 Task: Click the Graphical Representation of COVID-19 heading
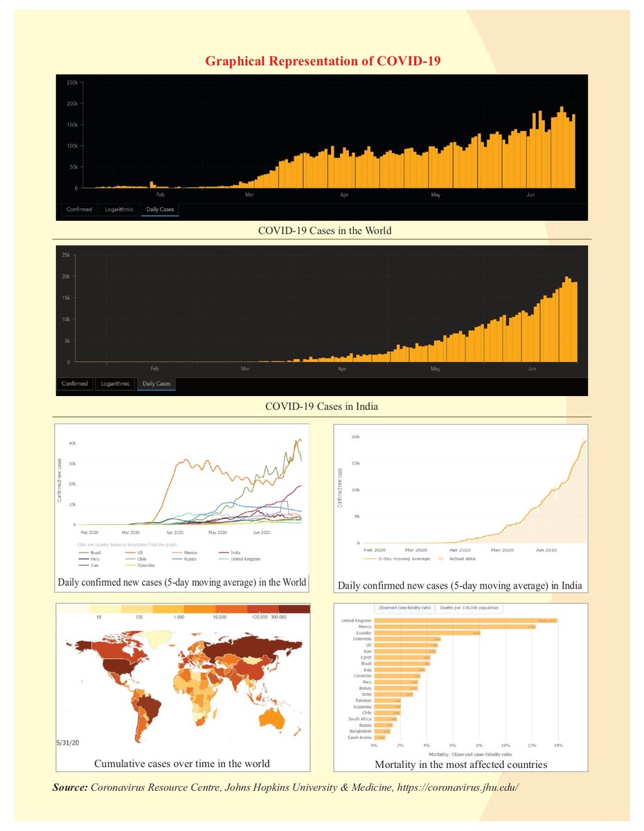323,61
